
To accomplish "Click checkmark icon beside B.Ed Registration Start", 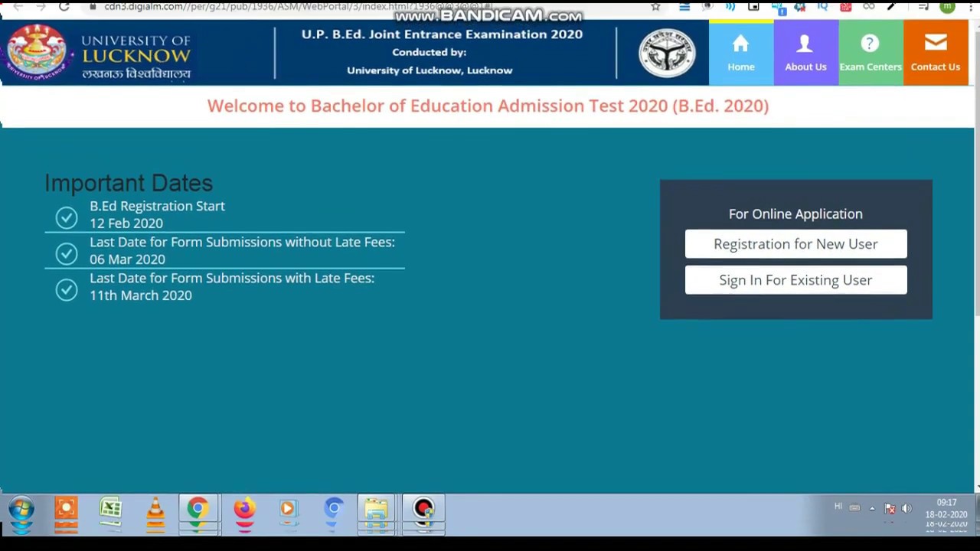I will [67, 218].
